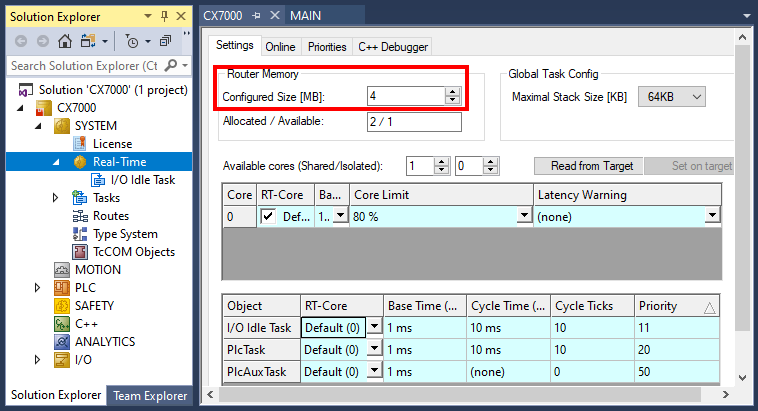The width and height of the screenshot is (758, 411).
Task: Open the Routes item
Action: pos(111,216)
